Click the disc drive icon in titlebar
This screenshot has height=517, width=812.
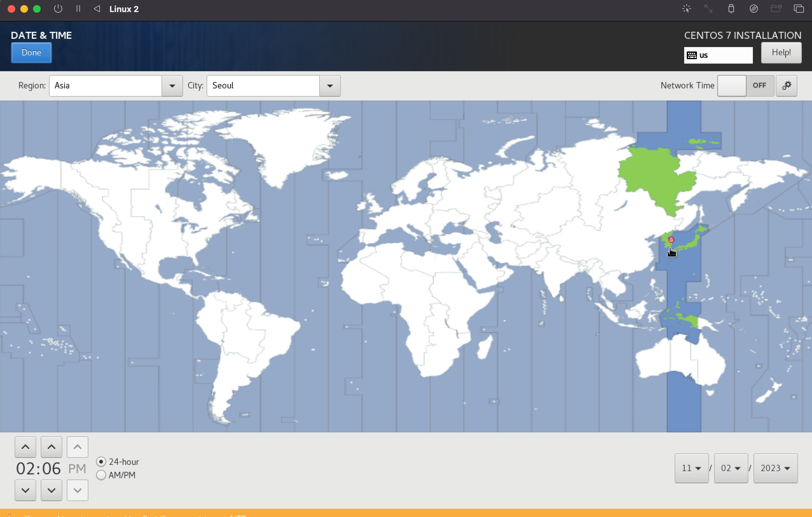click(x=754, y=9)
